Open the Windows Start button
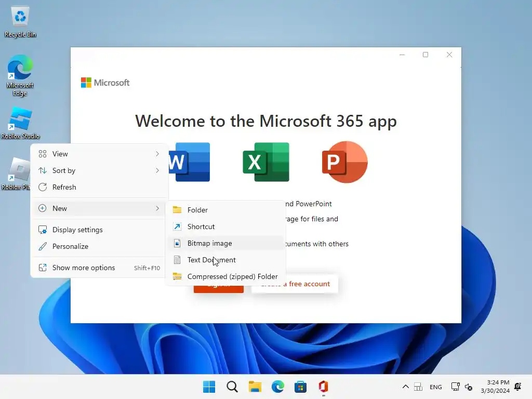This screenshot has height=399, width=532. [209, 387]
